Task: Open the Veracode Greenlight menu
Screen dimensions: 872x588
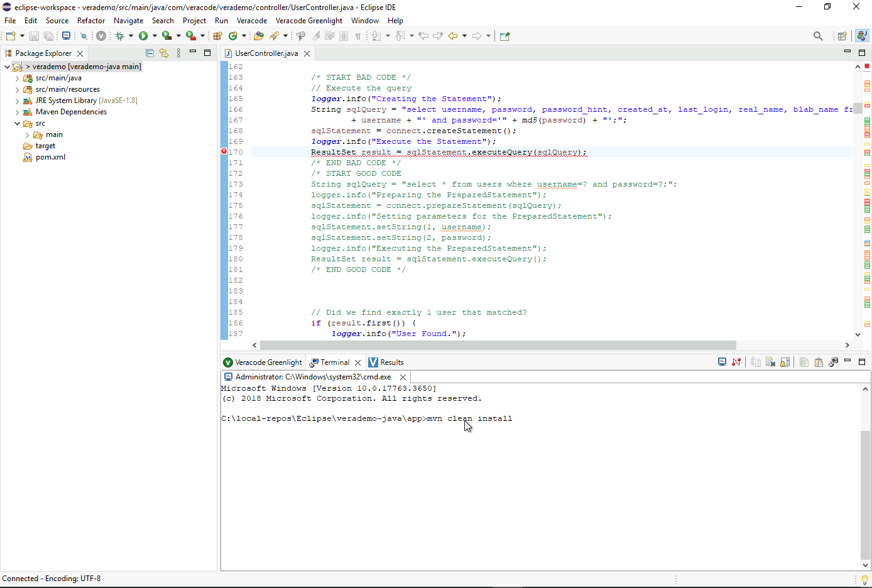Action: coord(309,21)
